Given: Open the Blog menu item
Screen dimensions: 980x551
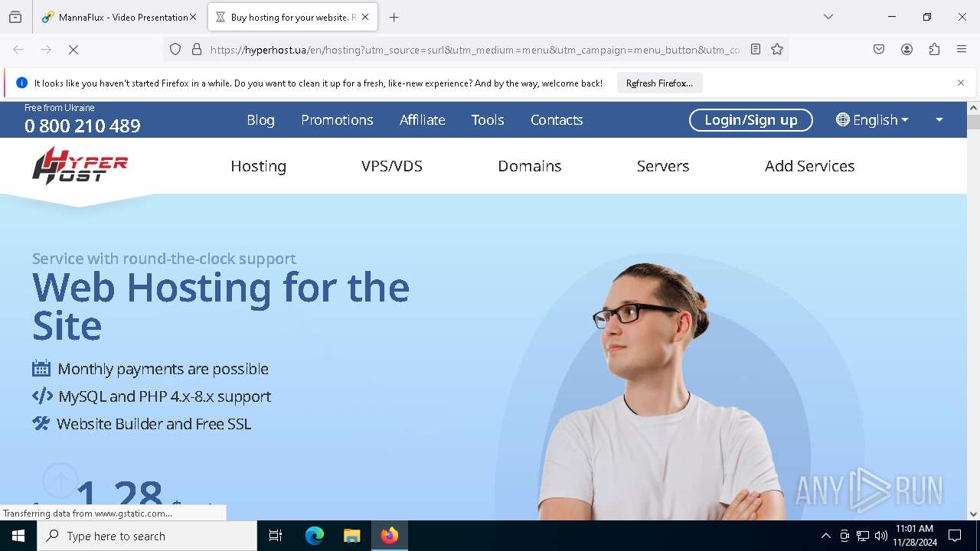Looking at the screenshot, I should point(260,120).
